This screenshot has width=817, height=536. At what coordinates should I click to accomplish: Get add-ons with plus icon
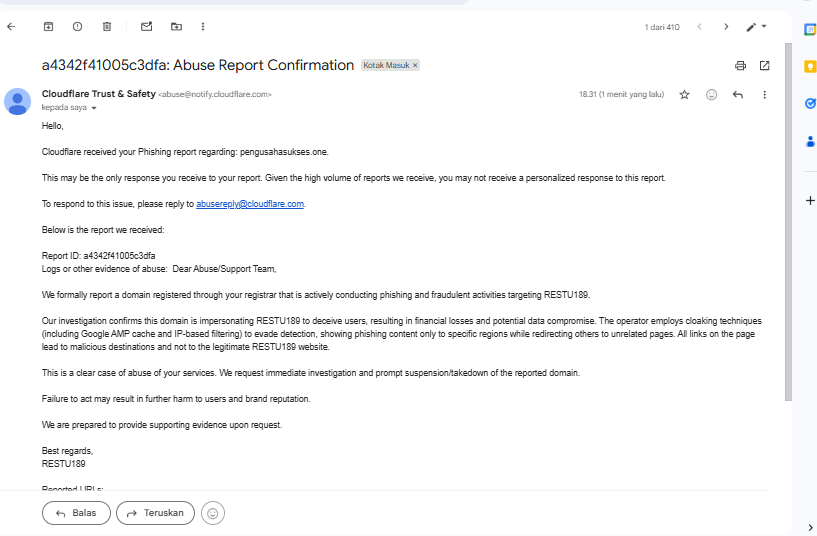(810, 201)
